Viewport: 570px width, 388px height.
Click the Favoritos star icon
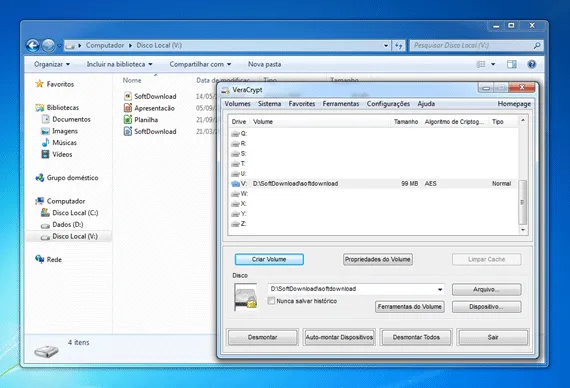coord(39,84)
